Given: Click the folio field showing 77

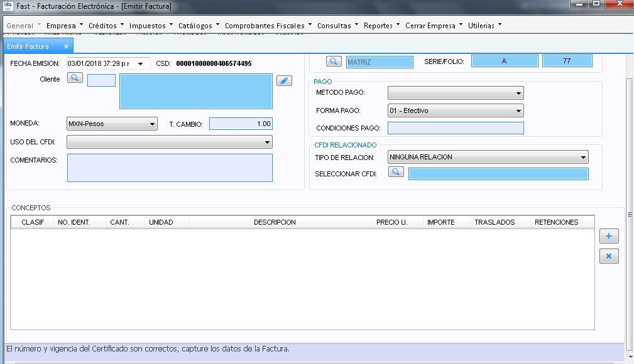Looking at the screenshot, I should pyautogui.click(x=567, y=61).
